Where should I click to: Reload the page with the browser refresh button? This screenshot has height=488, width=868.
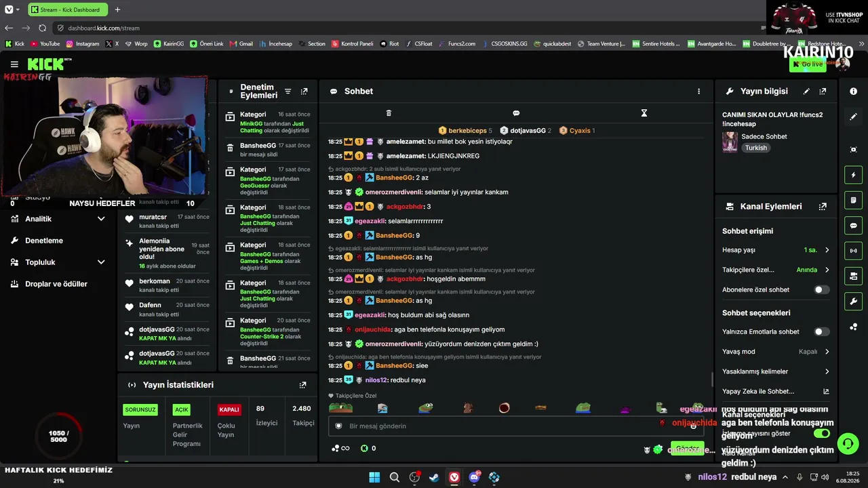(x=42, y=28)
